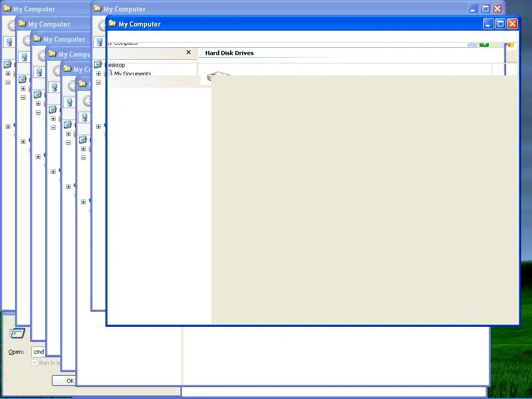Screen dimensions: 532x399
Task: Click title icon of window behind the active one
Action: (97, 8)
